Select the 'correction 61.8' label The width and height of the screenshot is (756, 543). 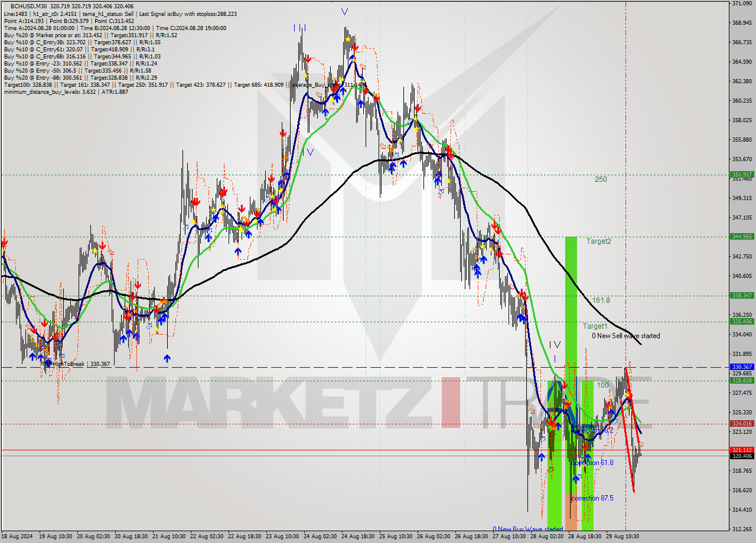tap(592, 463)
